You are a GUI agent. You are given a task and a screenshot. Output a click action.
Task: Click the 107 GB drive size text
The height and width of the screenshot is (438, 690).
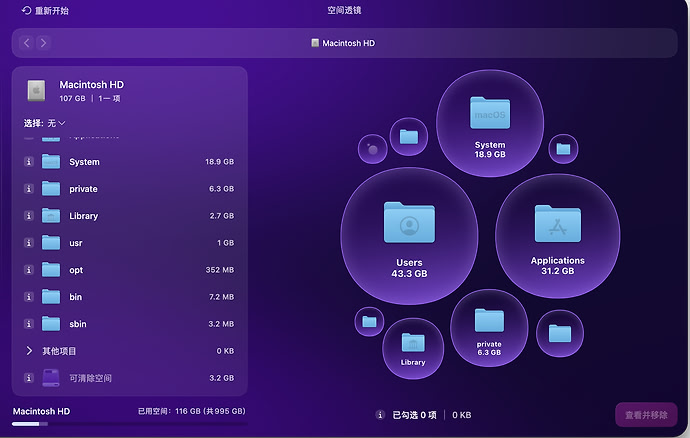click(72, 98)
